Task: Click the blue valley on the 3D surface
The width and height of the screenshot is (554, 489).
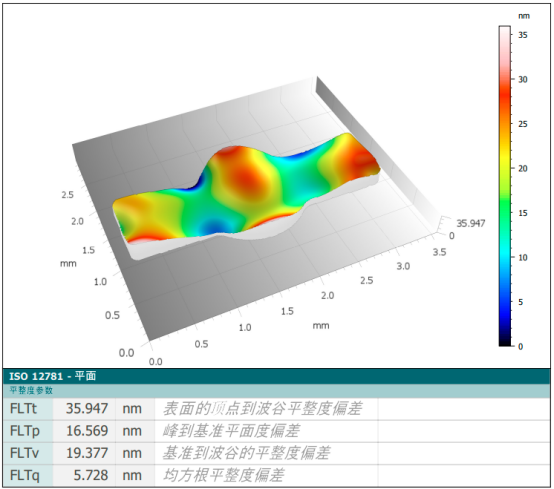Action: pos(213,226)
